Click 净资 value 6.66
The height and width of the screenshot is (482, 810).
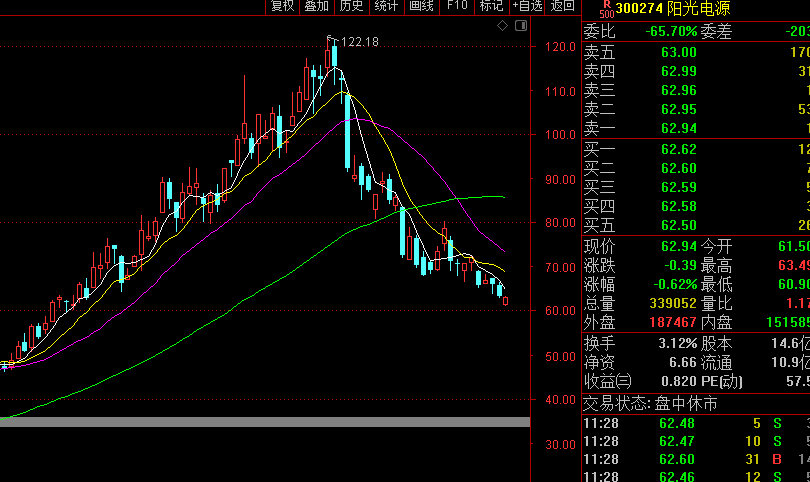683,363
